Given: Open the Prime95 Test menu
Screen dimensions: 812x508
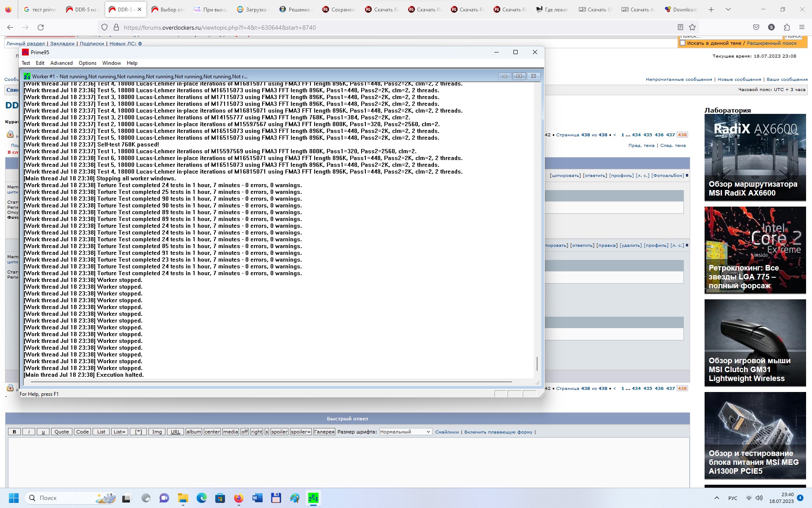Looking at the screenshot, I should (x=26, y=63).
